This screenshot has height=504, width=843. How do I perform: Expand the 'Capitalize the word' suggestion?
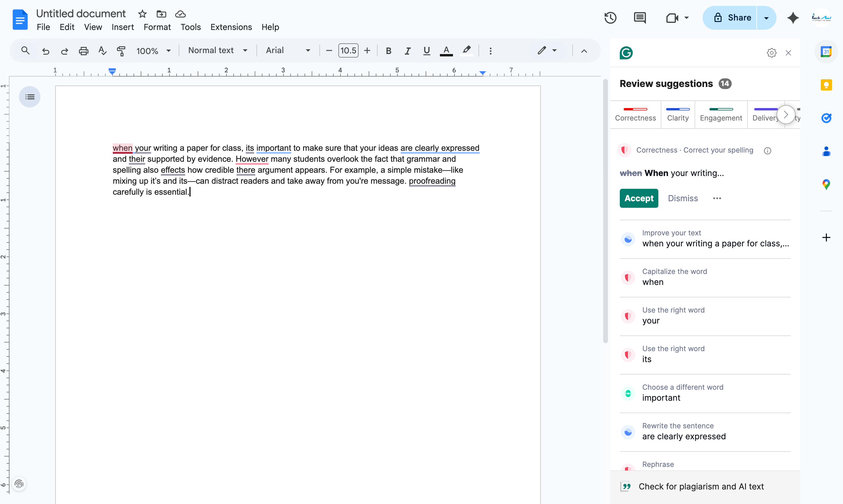(x=705, y=277)
